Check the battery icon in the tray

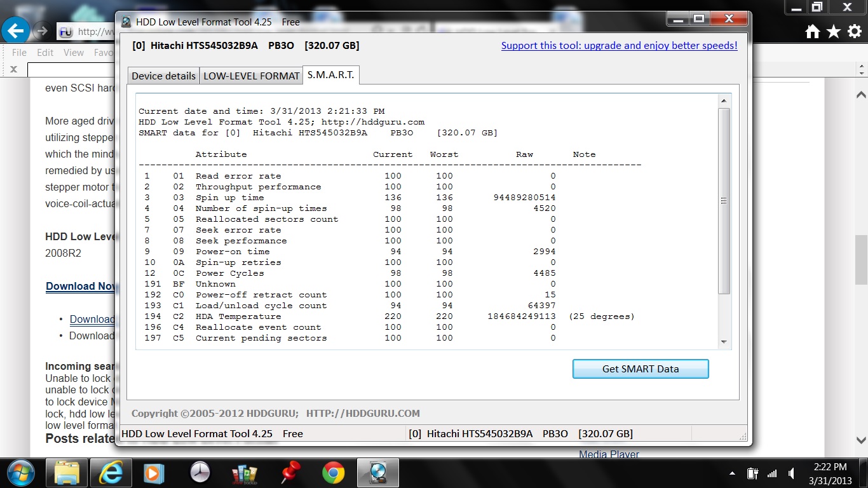[x=753, y=473]
